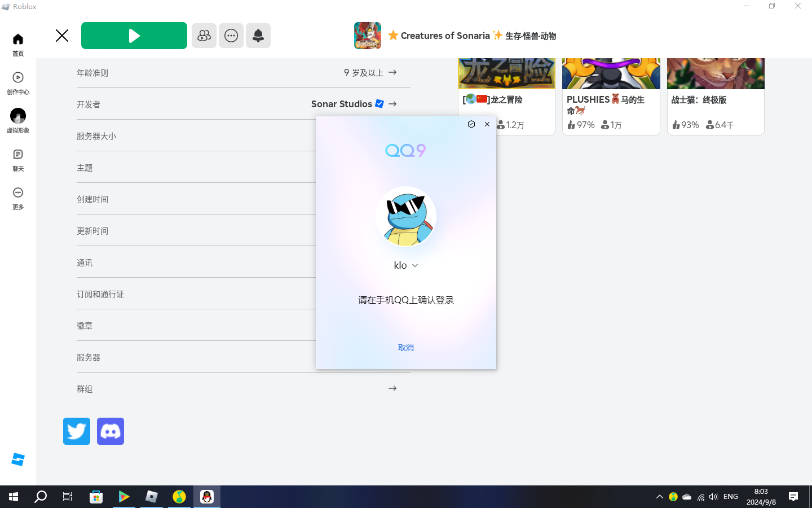This screenshot has width=812, height=508.
Task: Open the Sonar Studios developer link
Action: (x=347, y=104)
